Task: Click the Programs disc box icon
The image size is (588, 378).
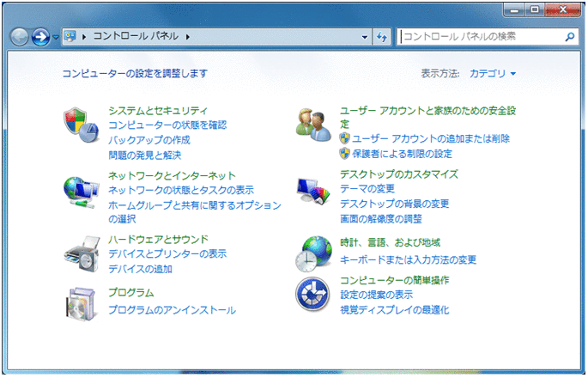Action: click(81, 304)
